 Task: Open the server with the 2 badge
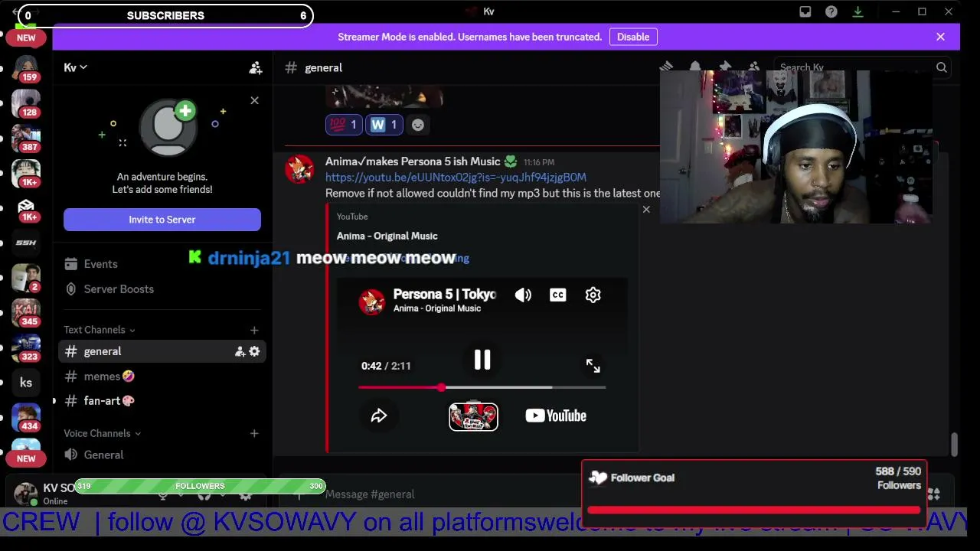(26, 278)
